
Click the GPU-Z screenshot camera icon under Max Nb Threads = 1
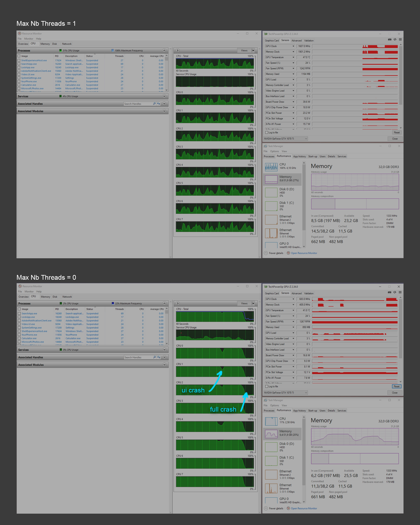click(390, 39)
